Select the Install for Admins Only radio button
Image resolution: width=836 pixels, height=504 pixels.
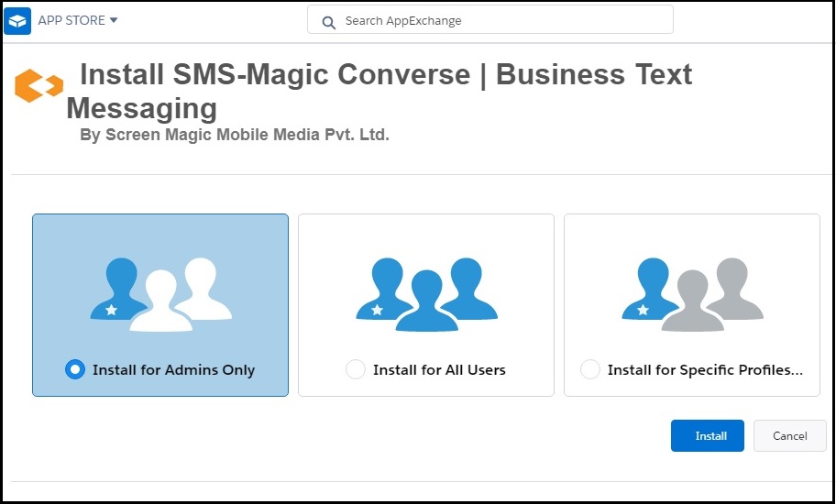point(75,369)
